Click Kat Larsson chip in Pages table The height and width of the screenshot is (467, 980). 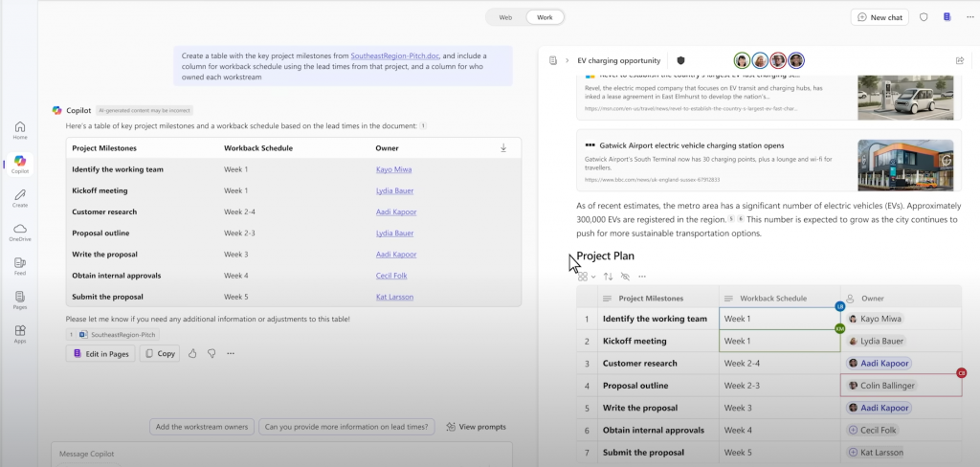(877, 452)
